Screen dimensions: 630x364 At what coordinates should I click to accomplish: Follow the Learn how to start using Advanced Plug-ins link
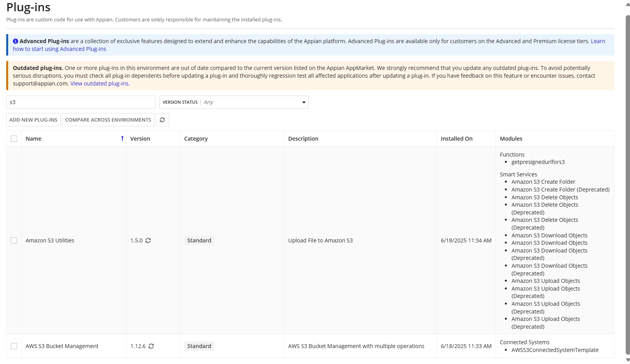coord(59,49)
